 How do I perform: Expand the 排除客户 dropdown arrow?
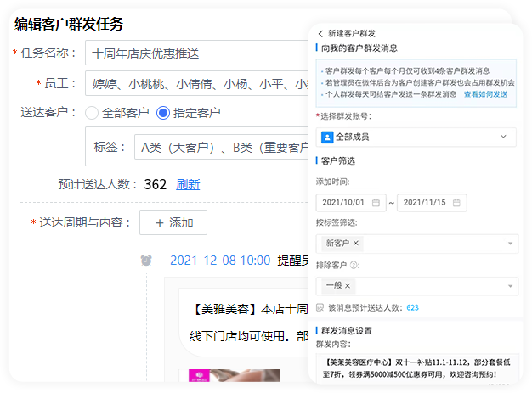click(x=510, y=286)
